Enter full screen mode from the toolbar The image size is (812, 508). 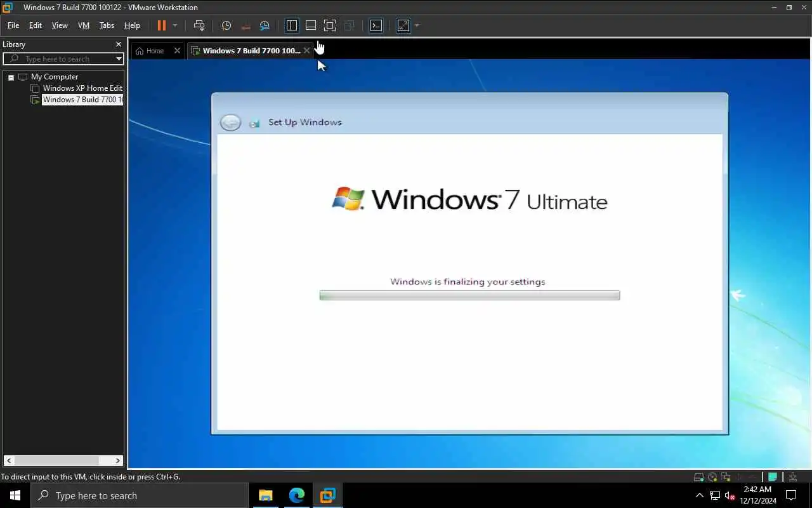point(330,25)
